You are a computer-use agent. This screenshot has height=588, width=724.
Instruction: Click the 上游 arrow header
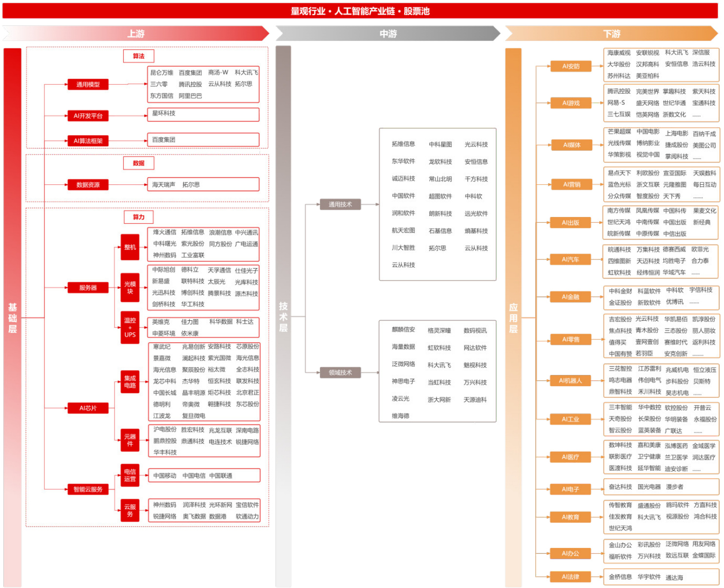tap(136, 34)
